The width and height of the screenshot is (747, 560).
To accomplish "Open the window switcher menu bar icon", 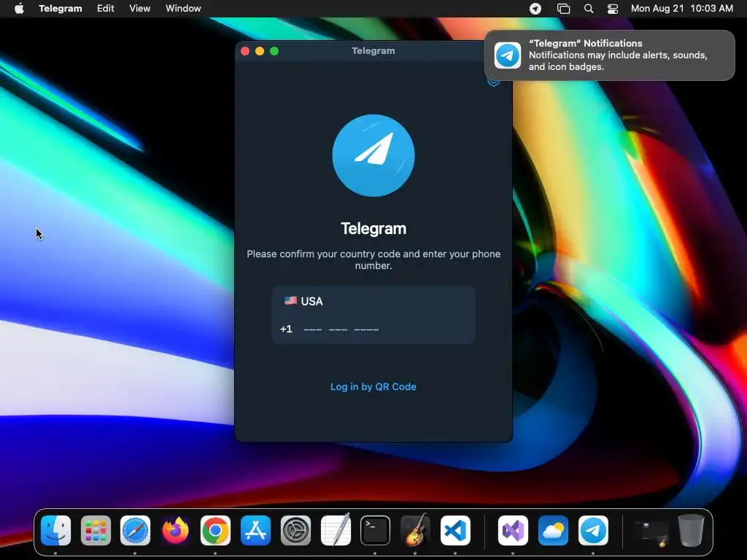I will coord(564,9).
